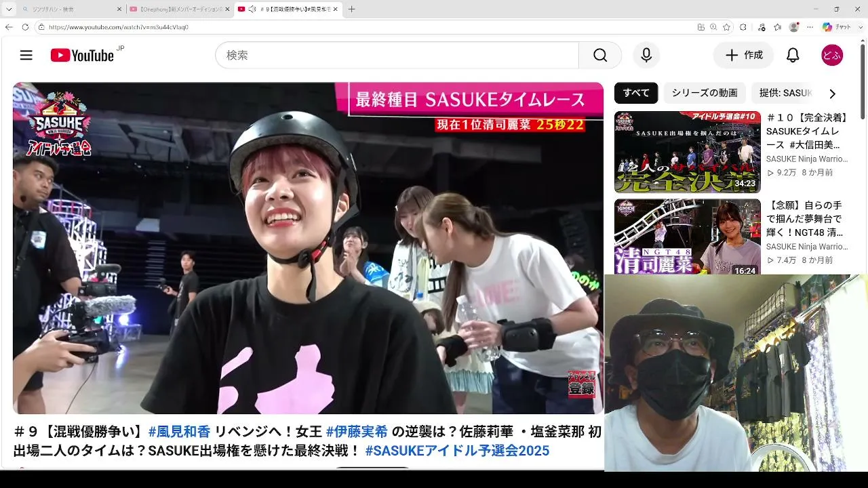Close the first search tab
868x488 pixels.
click(119, 9)
